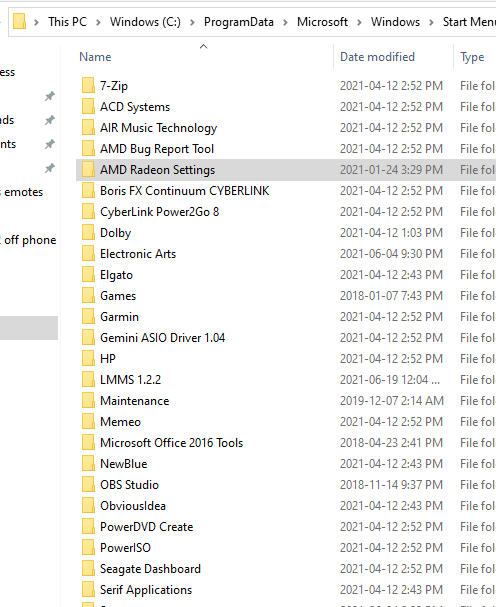This screenshot has height=607, width=496.
Task: Select the Microsoft Office 2016 Tools name
Action: (x=172, y=442)
